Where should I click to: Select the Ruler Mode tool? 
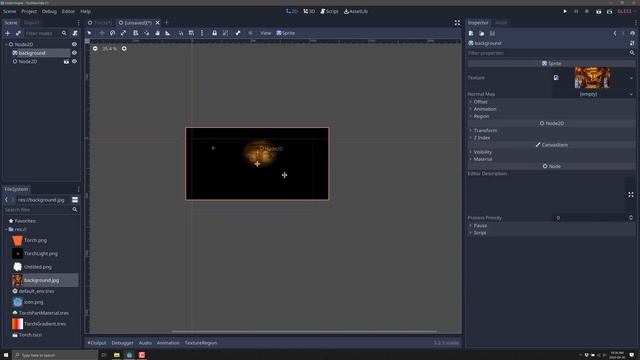168,33
